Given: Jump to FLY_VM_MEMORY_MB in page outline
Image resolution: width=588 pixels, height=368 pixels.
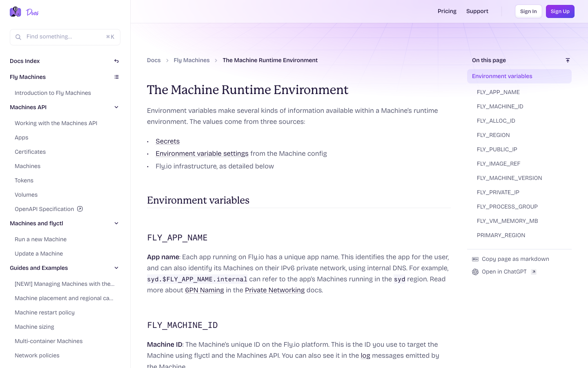Looking at the screenshot, I should (x=508, y=221).
